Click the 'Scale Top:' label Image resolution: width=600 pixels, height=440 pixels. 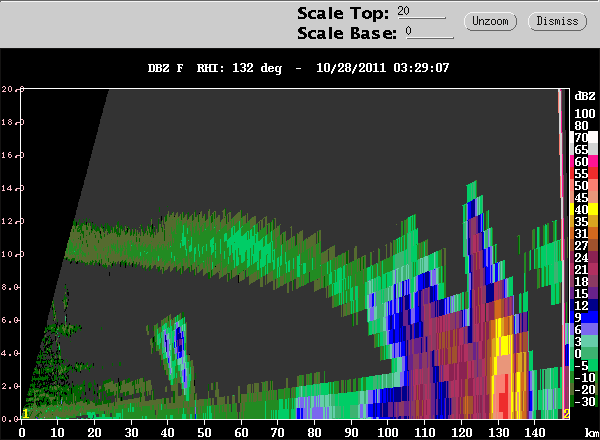(343, 13)
